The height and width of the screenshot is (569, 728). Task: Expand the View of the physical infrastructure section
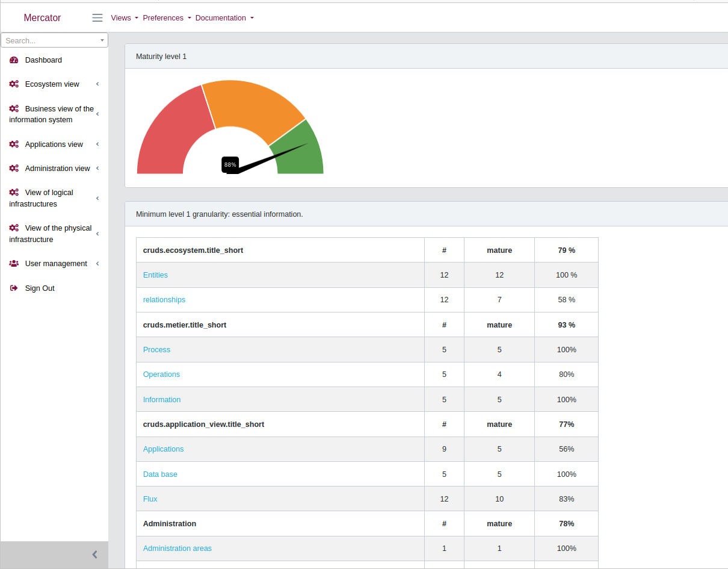[97, 234]
